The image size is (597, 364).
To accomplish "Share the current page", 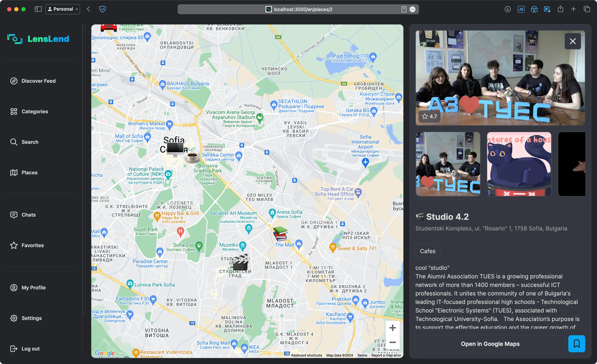I will (x=560, y=9).
